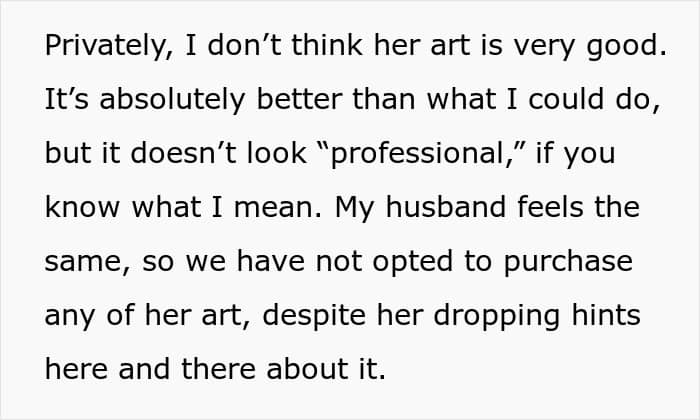This screenshot has height=420, width=700.
Task: Click the word "good" ending first line
Action: point(622,46)
